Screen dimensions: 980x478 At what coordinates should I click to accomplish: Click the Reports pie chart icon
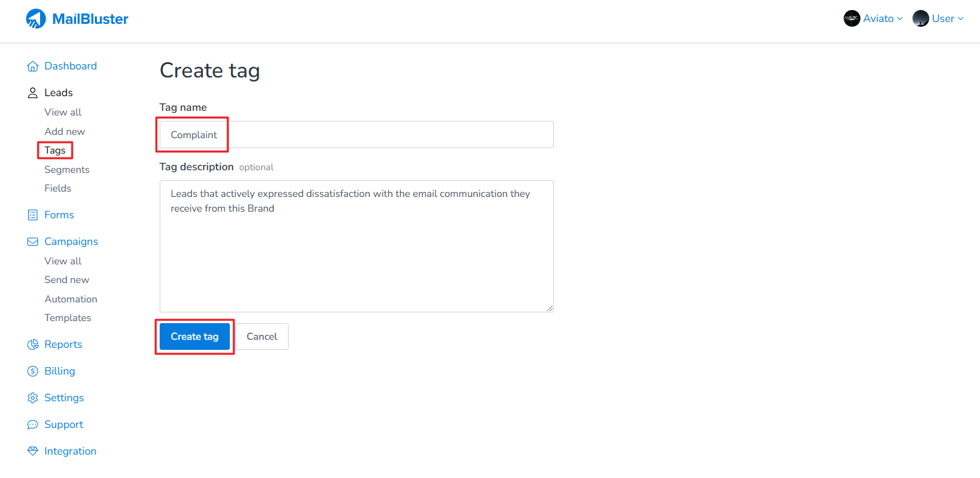pyautogui.click(x=32, y=344)
